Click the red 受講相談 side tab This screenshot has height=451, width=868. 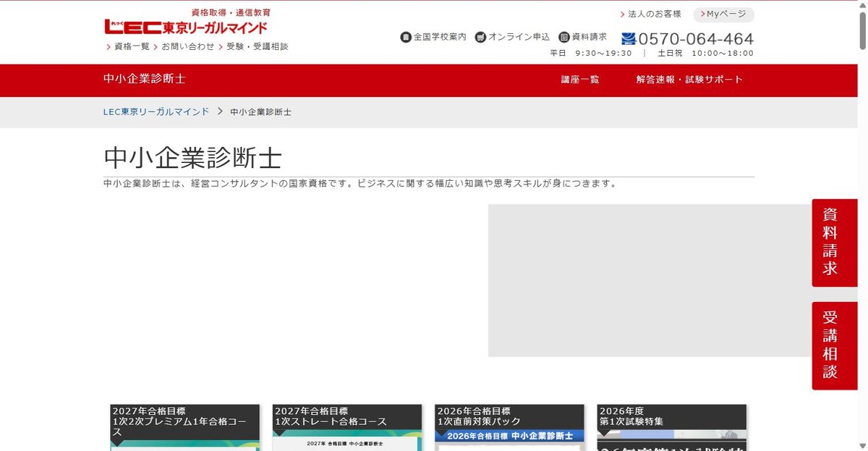point(834,346)
